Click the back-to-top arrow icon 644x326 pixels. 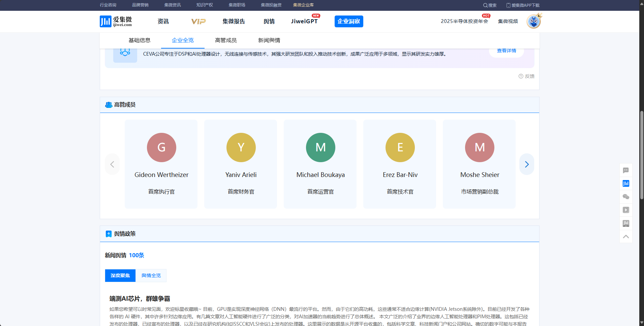[x=626, y=237]
